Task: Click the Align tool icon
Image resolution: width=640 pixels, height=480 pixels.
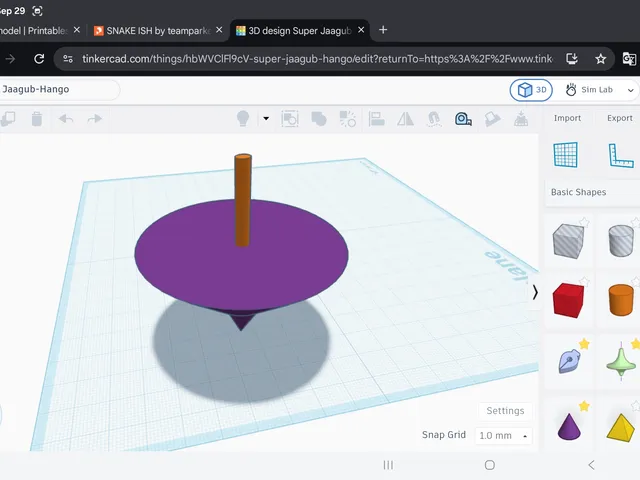Action: [x=376, y=119]
